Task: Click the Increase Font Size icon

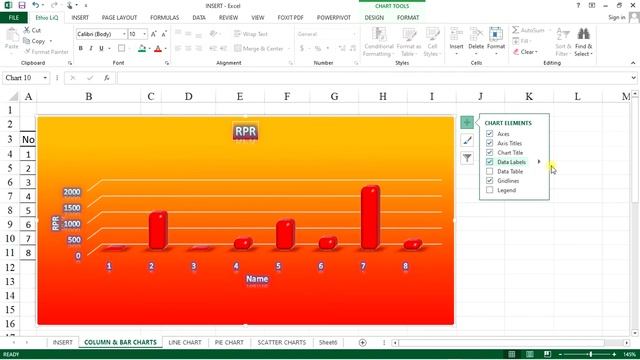Action: [x=153, y=34]
